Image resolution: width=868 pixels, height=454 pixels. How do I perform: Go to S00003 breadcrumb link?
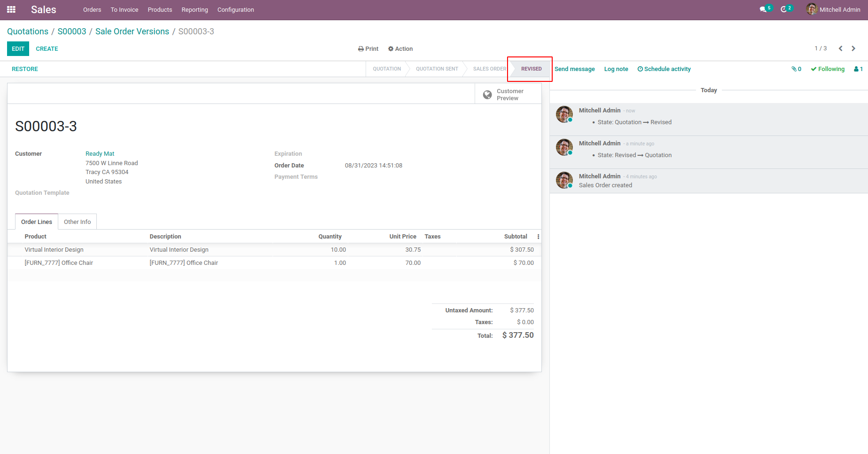pos(72,32)
